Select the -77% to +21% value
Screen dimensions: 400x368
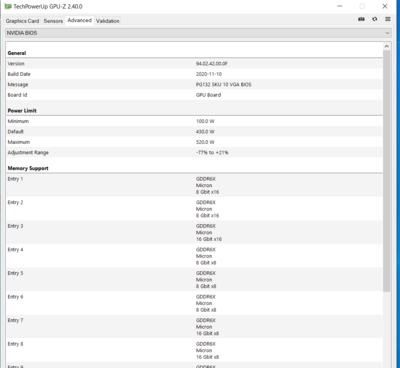[212, 153]
